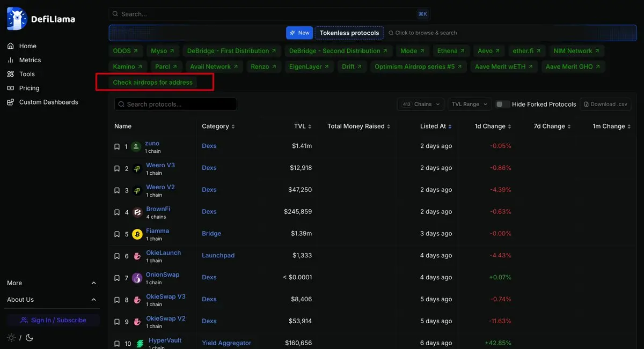Focus the top Search field

pyautogui.click(x=269, y=14)
